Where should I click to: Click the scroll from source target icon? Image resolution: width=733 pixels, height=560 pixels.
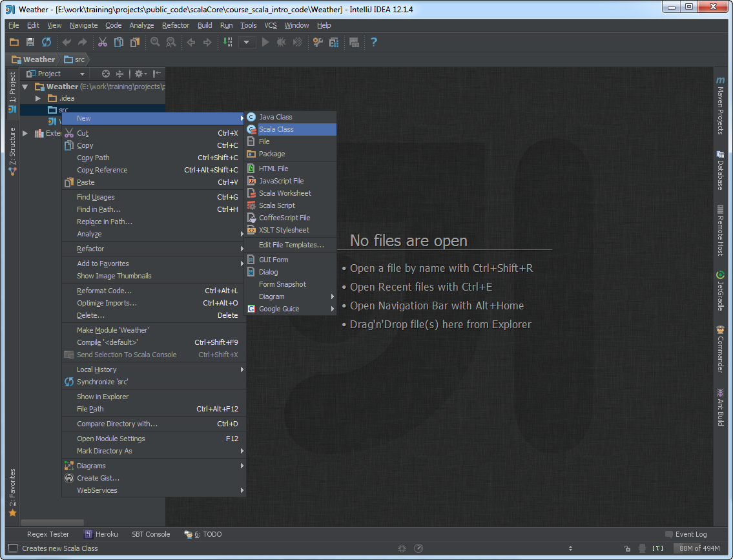pyautogui.click(x=106, y=74)
